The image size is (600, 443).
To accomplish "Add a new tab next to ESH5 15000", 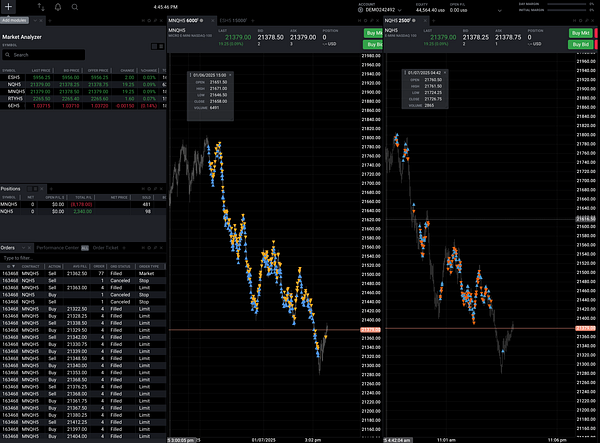I will [253, 21].
